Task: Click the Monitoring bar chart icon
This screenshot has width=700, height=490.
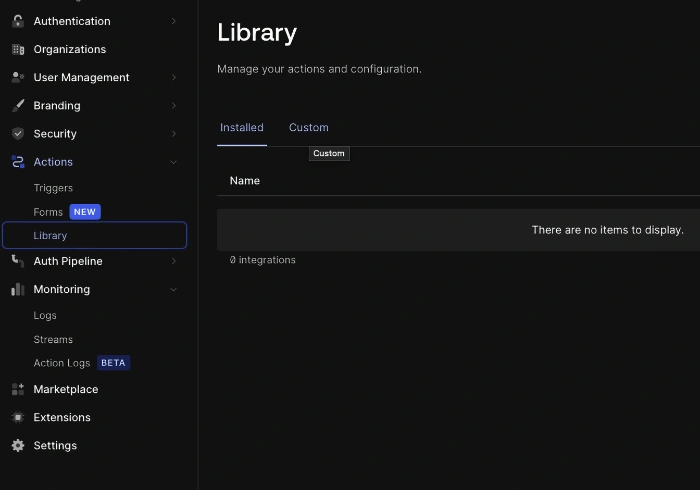Action: [18, 289]
